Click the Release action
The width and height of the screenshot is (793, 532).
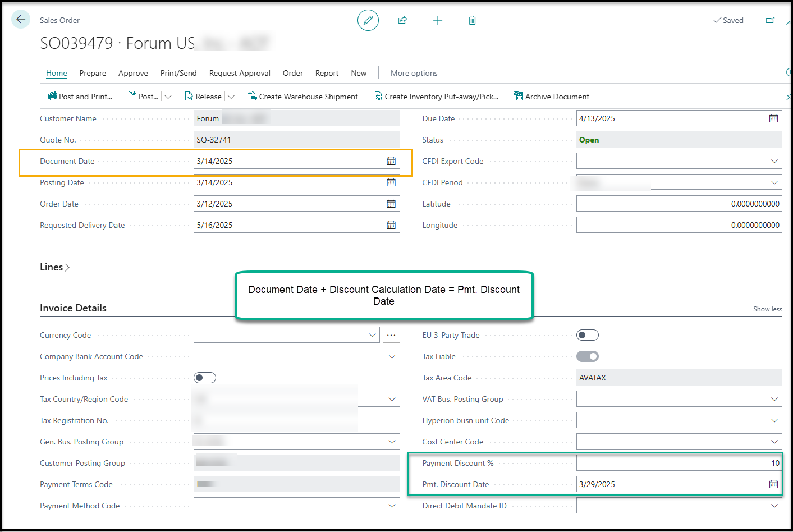coord(203,97)
